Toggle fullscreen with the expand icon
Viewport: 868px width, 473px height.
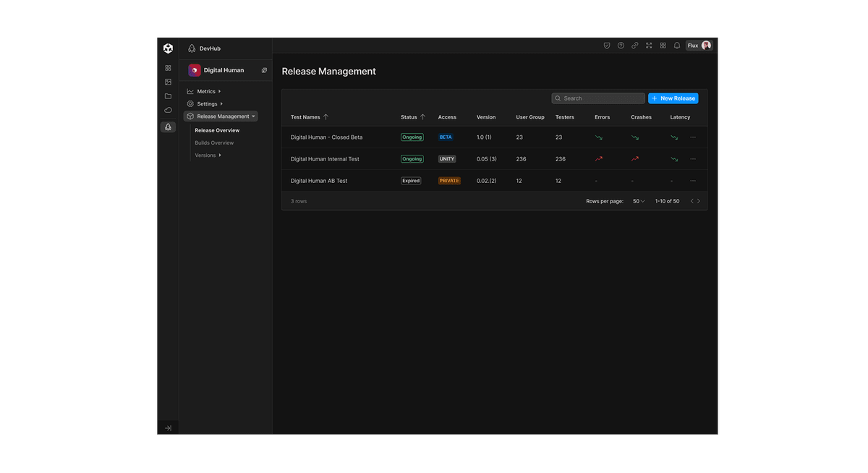click(649, 46)
